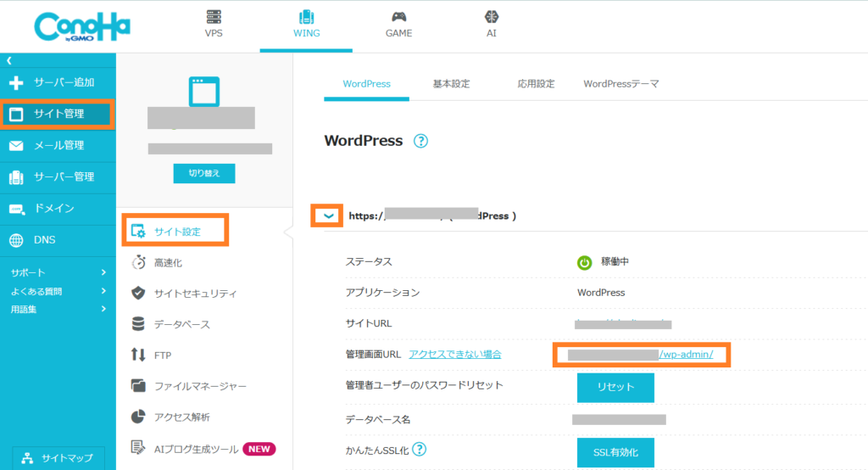The image size is (868, 470).
Task: Open AIブログ生成ツール from the submenu
Action: [196, 449]
